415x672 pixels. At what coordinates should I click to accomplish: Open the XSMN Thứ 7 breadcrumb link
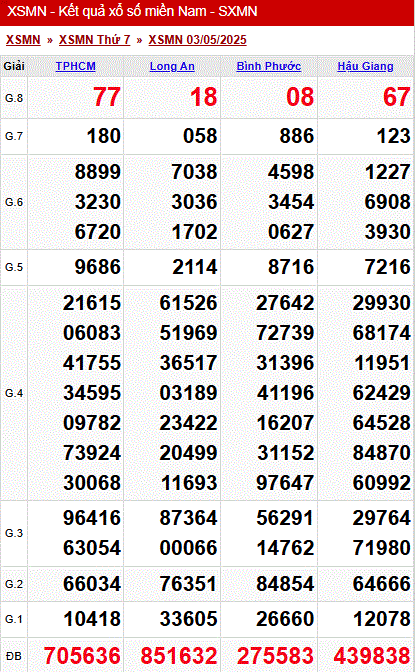point(94,40)
